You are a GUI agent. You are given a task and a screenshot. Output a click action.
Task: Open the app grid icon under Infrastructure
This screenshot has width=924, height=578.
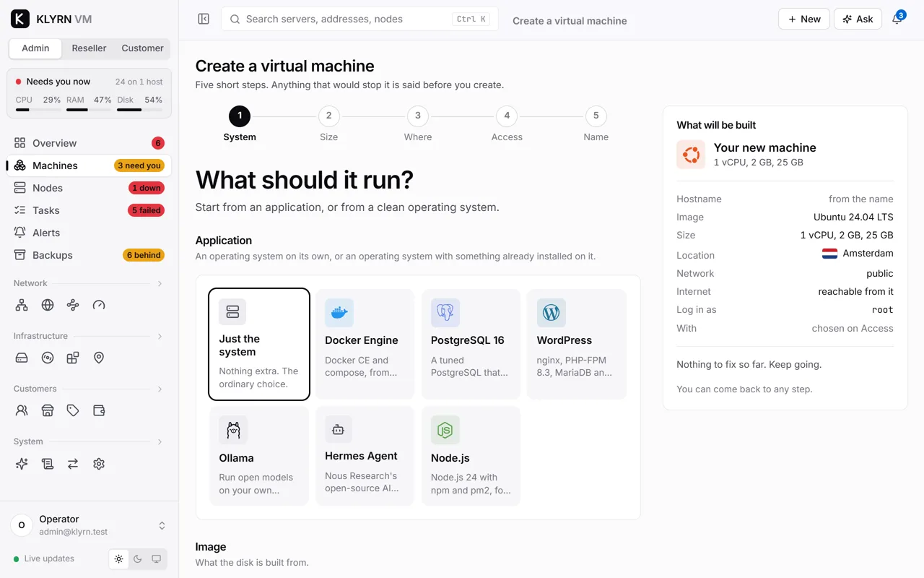tap(73, 358)
